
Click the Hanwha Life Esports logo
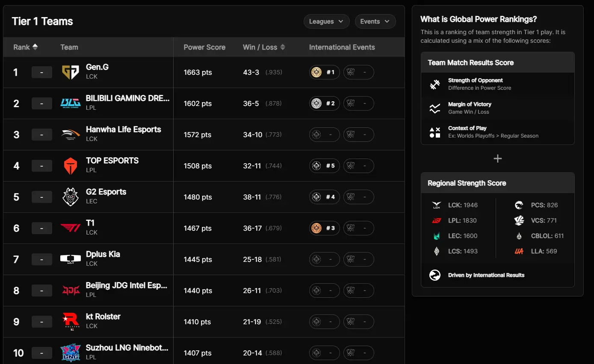pyautogui.click(x=70, y=135)
